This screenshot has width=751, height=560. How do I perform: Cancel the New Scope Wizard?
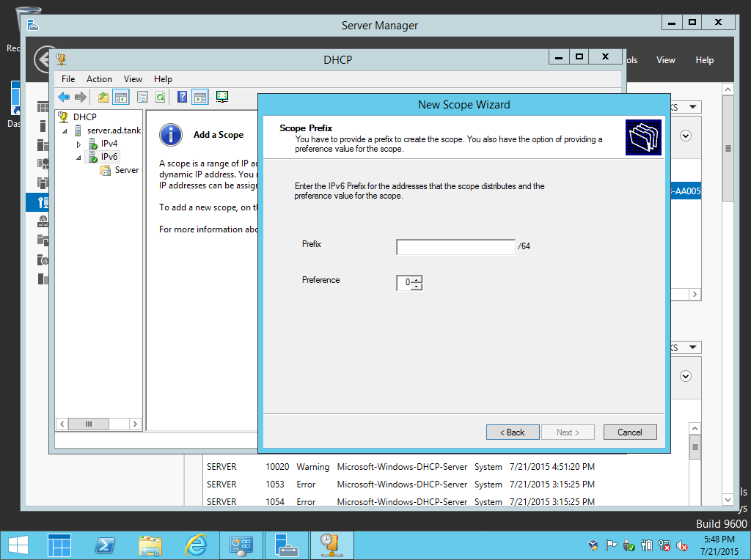click(x=629, y=432)
